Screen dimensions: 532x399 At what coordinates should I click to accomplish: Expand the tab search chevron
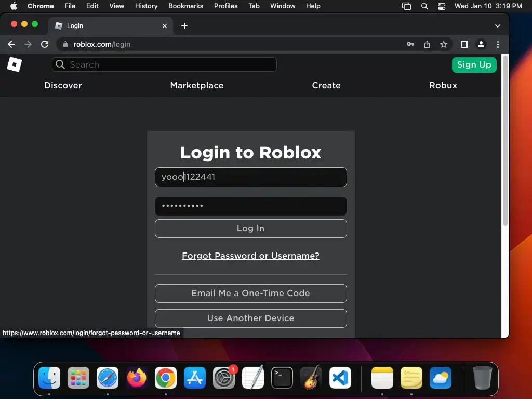[497, 26]
